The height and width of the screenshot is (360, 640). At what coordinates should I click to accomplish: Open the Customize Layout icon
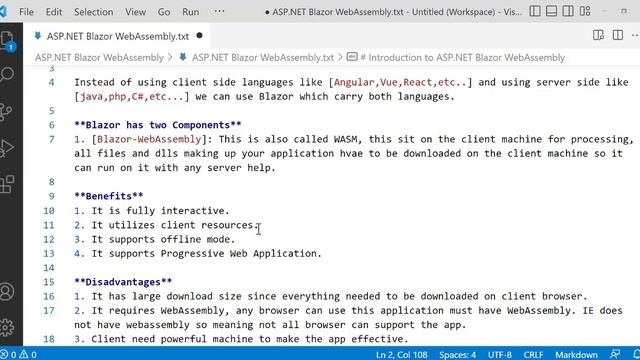click(585, 11)
